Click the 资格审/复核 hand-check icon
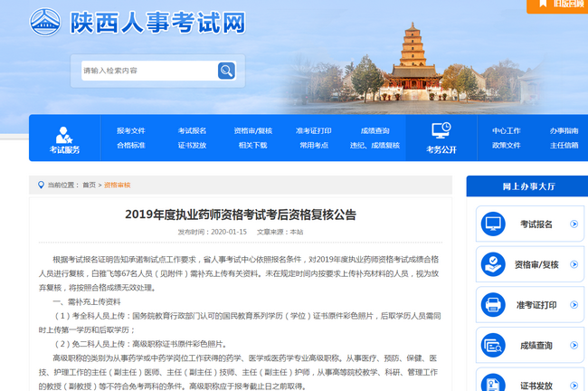588x391 pixels. 493,264
